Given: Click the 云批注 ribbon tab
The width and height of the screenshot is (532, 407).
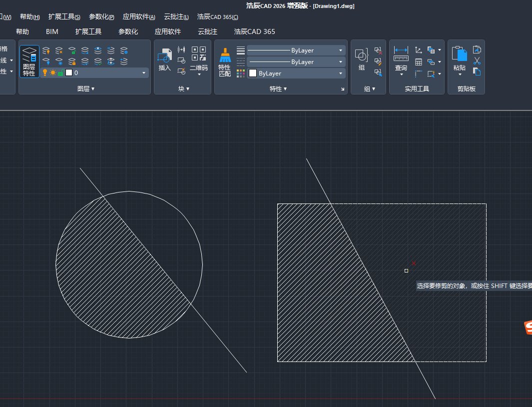Looking at the screenshot, I should (x=208, y=31).
